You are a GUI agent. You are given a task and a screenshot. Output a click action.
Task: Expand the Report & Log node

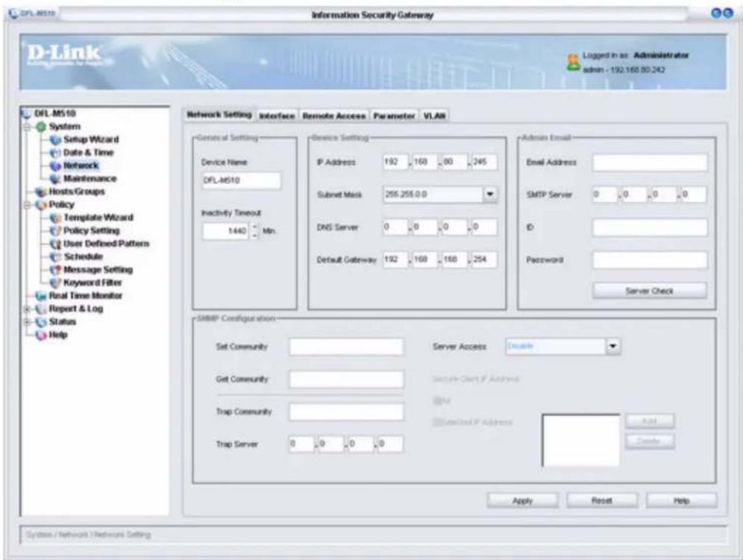28,309
